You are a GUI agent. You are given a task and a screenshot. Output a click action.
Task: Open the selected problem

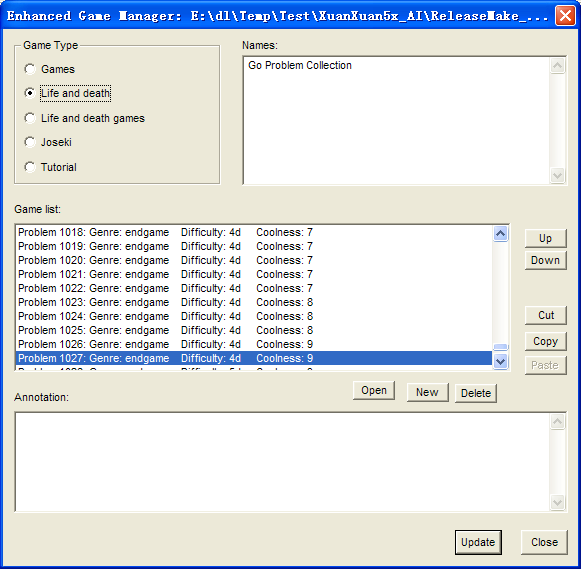pos(374,390)
